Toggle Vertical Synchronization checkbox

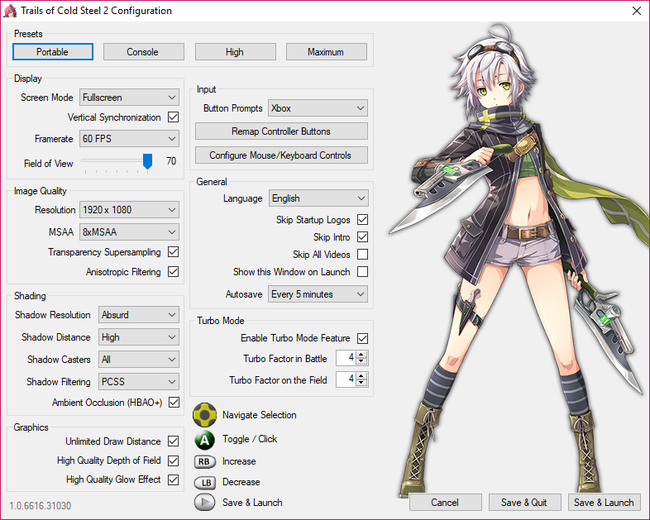[x=173, y=118]
